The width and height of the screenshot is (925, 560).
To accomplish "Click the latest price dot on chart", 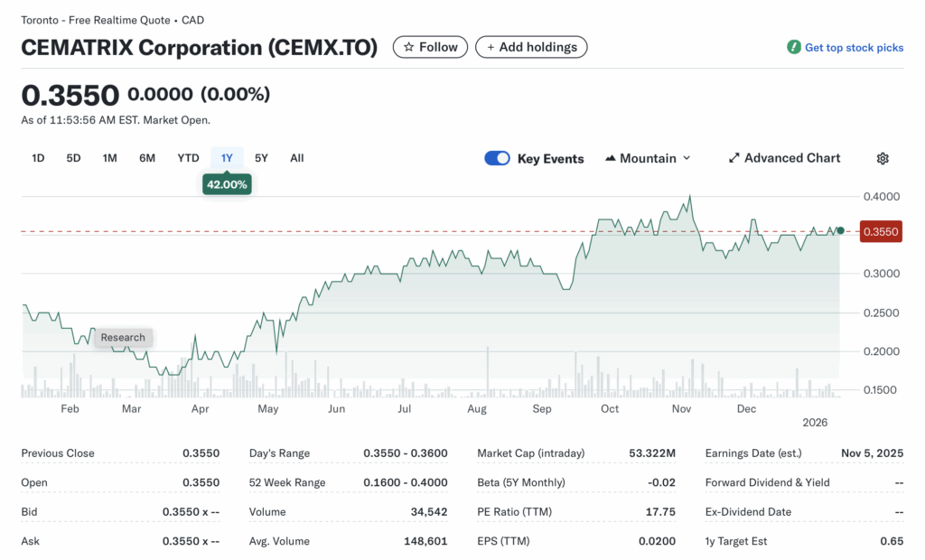I will point(840,230).
